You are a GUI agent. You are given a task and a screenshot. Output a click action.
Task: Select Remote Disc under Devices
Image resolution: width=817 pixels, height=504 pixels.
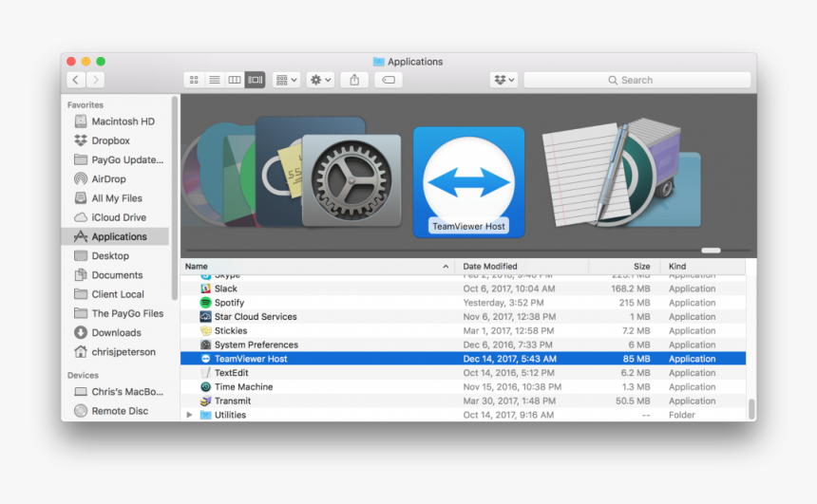[x=116, y=411]
